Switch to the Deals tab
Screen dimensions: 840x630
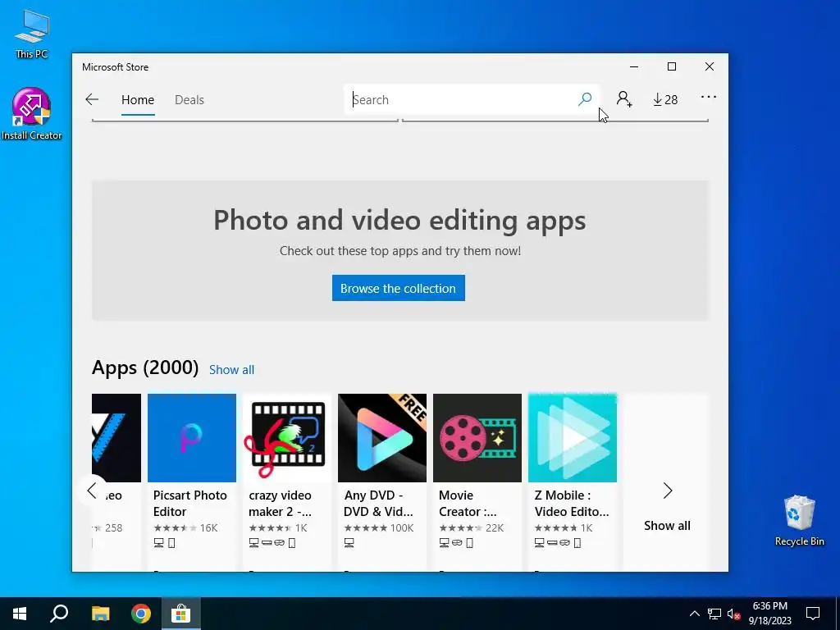click(189, 99)
